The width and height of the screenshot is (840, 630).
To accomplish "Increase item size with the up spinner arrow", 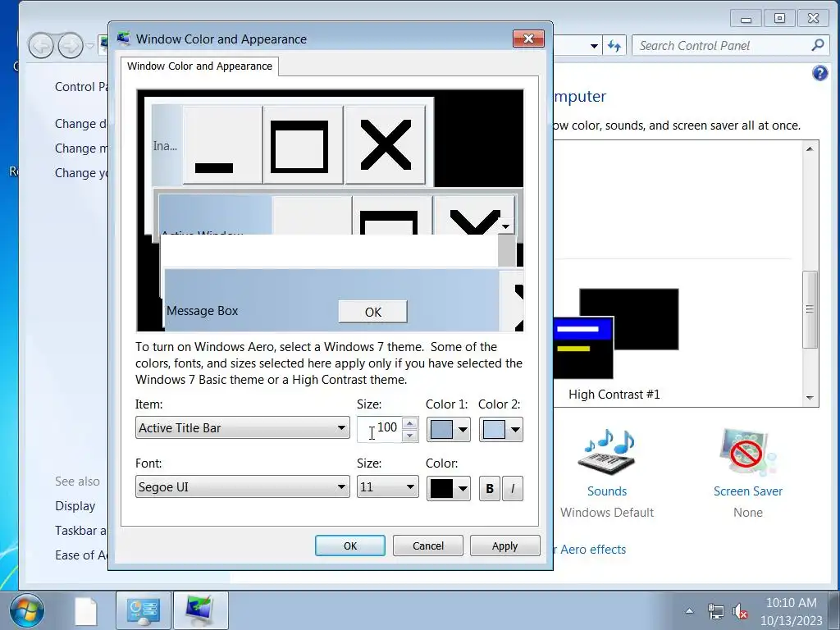I will pyautogui.click(x=410, y=423).
